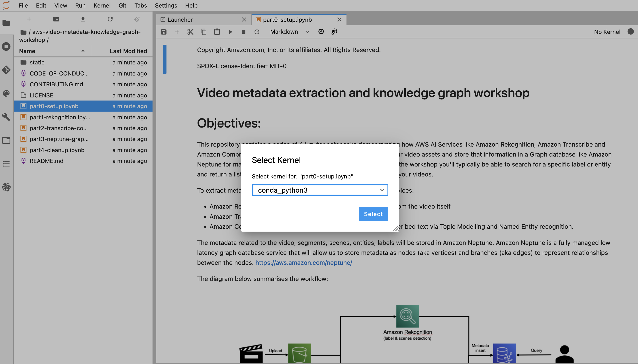This screenshot has height=364, width=638.
Task: Click the extension manager sidebar icon
Action: 7,187
